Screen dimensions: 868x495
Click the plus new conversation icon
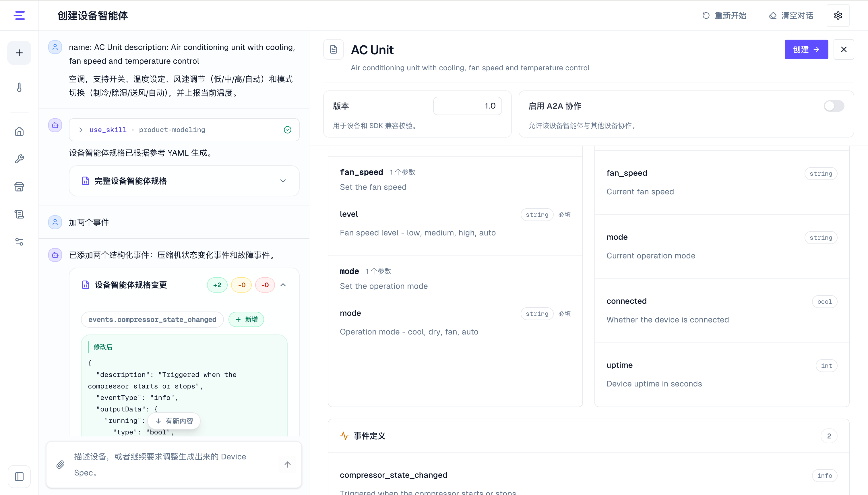(x=19, y=53)
